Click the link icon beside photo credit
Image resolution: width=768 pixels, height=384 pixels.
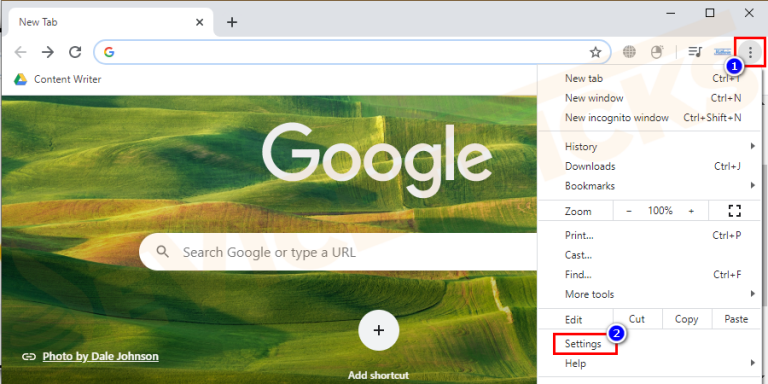click(29, 356)
